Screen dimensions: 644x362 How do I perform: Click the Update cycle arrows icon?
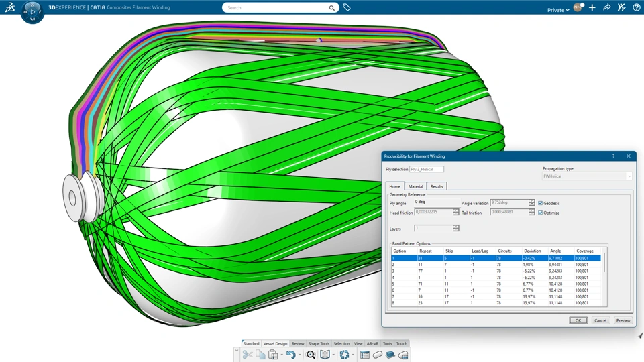tap(344, 355)
